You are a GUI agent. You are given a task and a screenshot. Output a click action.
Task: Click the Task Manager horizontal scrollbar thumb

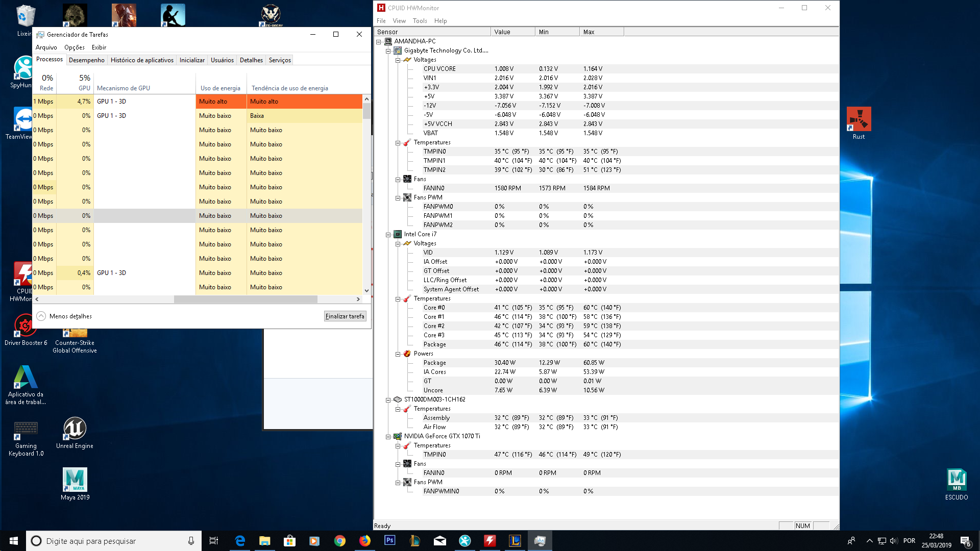245,299
